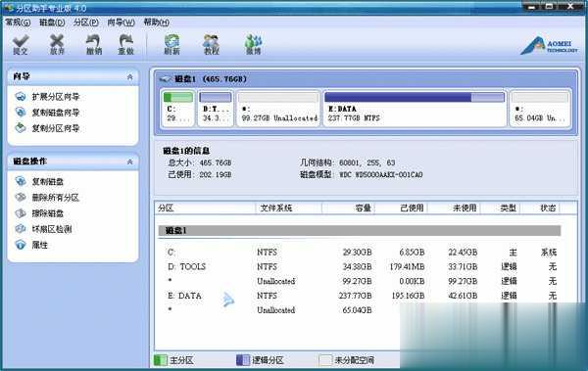Click the 195.16GB used value

coord(408,296)
